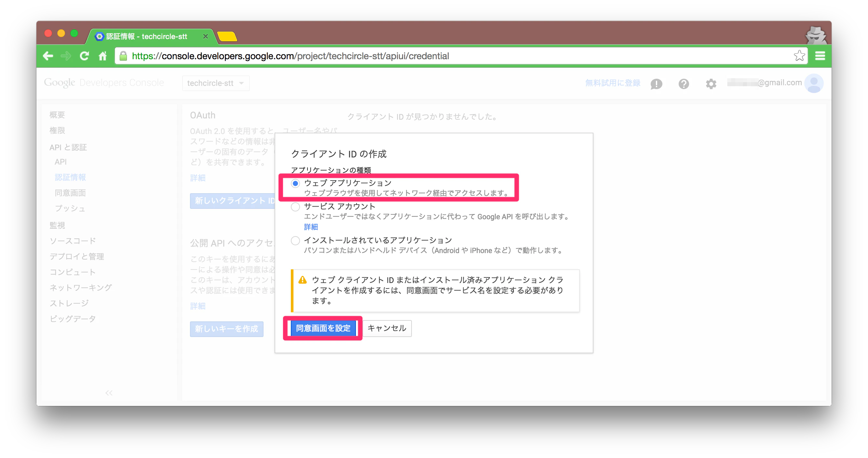Click the user account avatar
868x458 pixels.
814,83
